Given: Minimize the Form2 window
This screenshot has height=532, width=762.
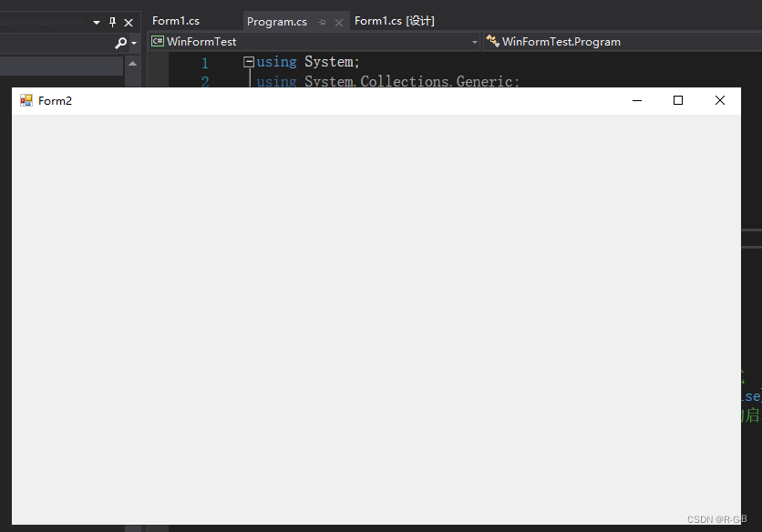Looking at the screenshot, I should point(637,100).
